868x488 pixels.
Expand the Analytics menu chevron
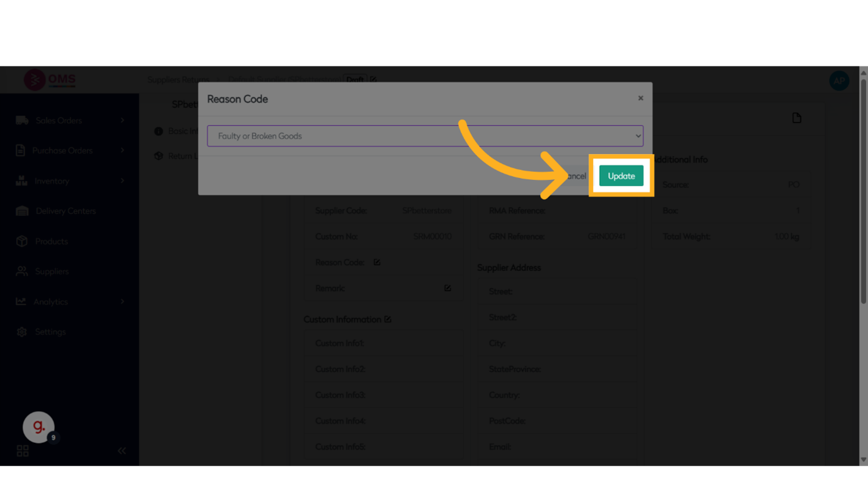click(123, 302)
